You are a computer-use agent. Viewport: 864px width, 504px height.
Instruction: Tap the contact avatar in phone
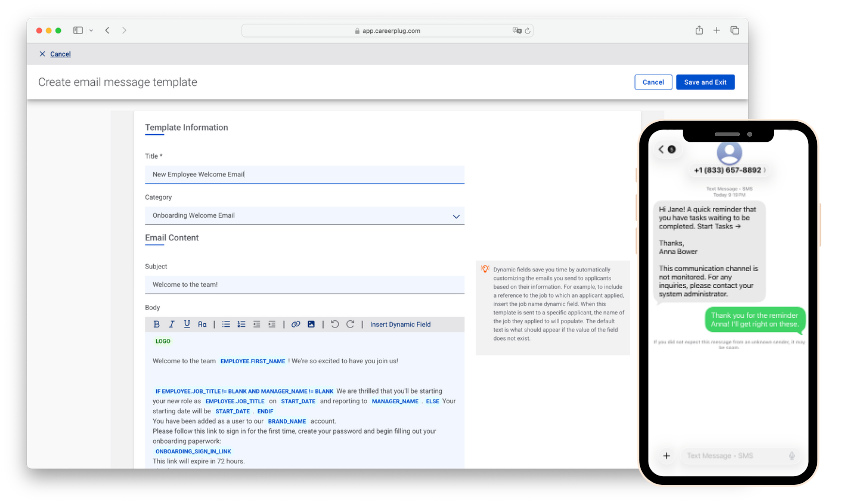[729, 153]
